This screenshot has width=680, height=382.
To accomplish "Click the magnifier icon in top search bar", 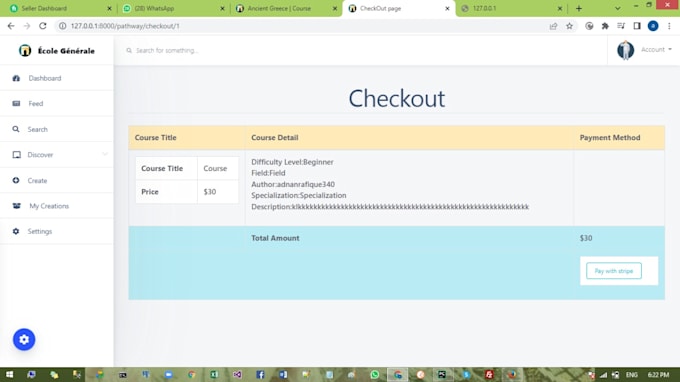I will click(129, 51).
